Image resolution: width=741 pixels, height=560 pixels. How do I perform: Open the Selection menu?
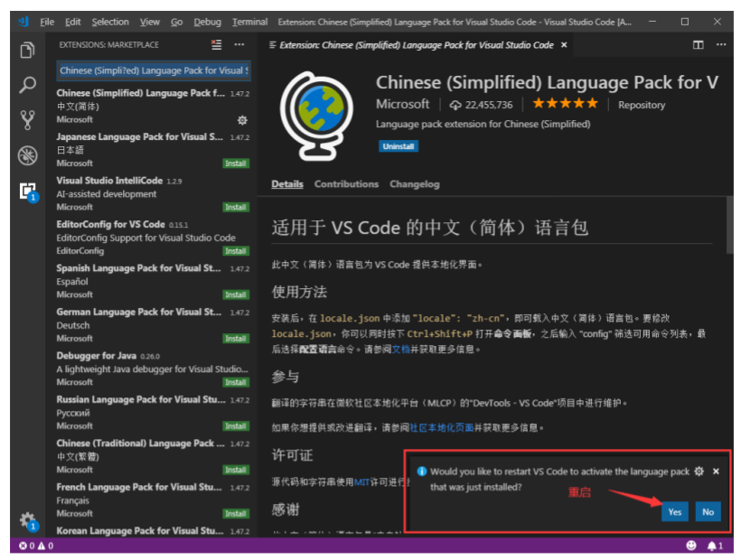(110, 23)
